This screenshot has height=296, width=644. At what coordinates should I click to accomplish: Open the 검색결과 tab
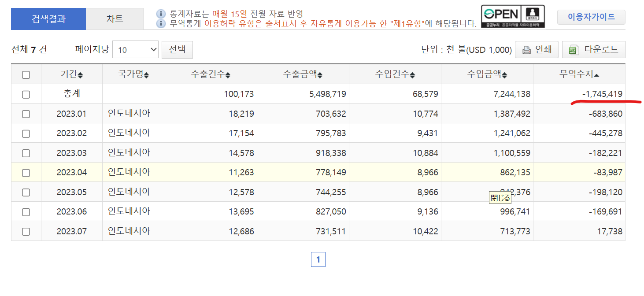(x=48, y=19)
